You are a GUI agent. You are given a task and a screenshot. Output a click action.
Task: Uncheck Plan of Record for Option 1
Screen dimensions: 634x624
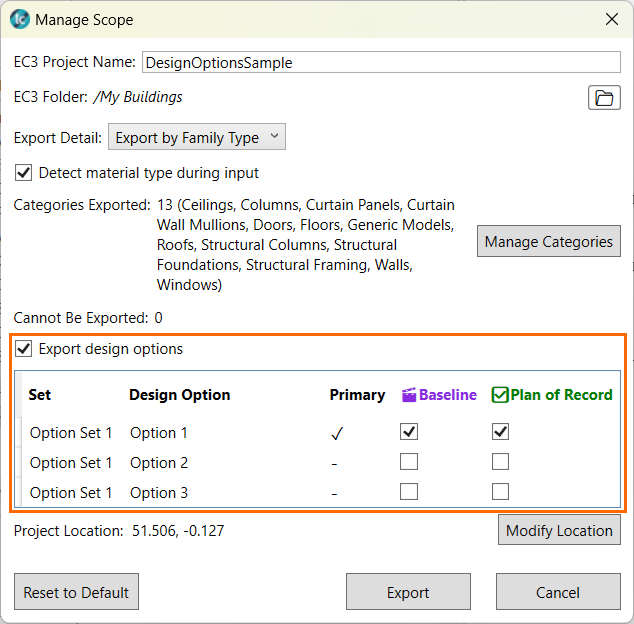point(501,432)
